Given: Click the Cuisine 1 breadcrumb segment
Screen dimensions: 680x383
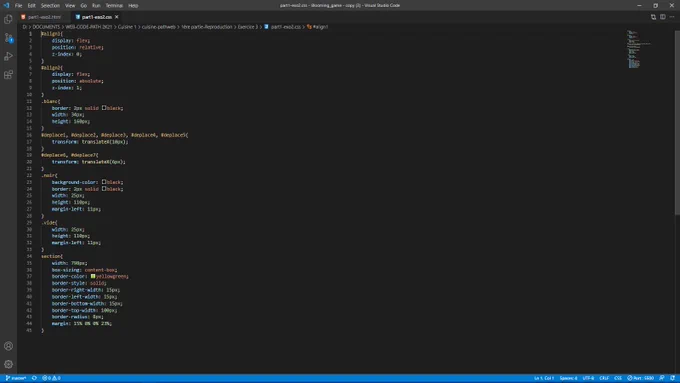Looking at the screenshot, I should (127, 27).
